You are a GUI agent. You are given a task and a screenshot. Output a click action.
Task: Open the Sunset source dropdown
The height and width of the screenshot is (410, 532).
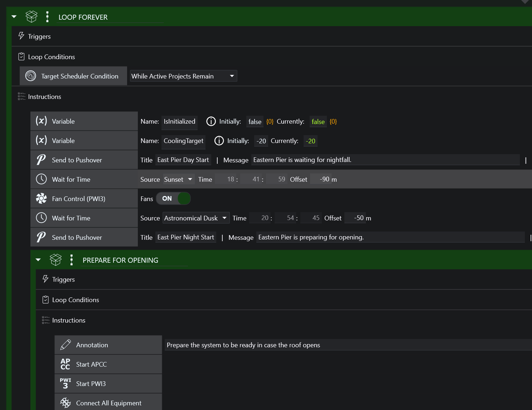point(179,179)
